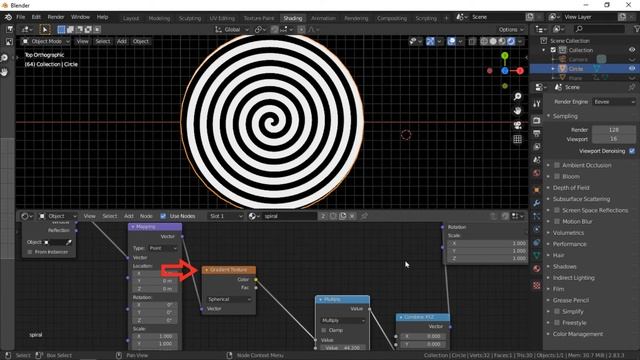Switch to the Layout workspace tab

tap(131, 18)
